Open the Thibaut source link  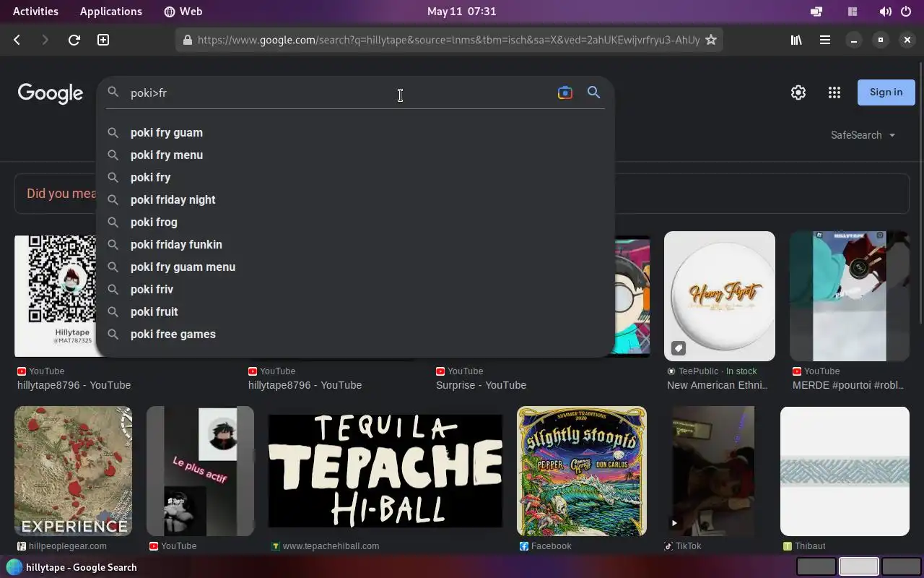[x=804, y=546]
